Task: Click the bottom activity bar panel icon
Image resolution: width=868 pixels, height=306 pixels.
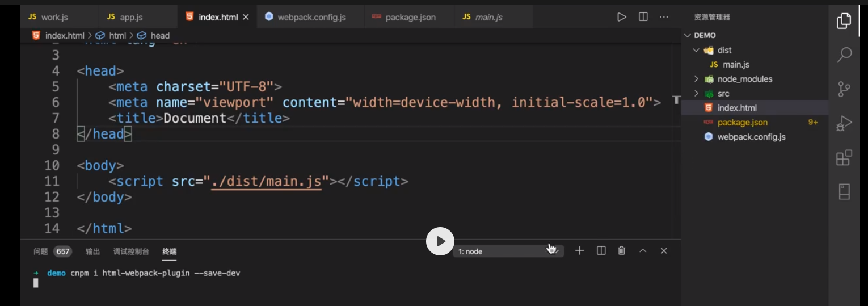Action: pos(844,192)
